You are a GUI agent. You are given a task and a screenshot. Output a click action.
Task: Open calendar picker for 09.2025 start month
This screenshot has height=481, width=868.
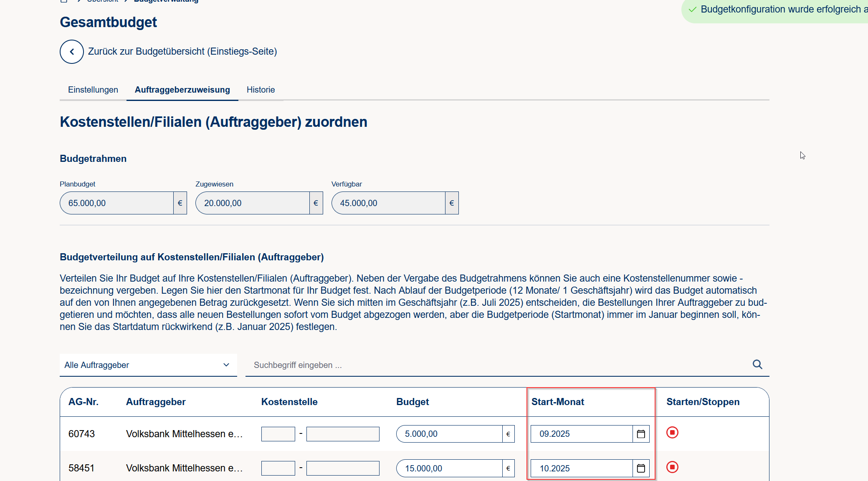click(641, 434)
